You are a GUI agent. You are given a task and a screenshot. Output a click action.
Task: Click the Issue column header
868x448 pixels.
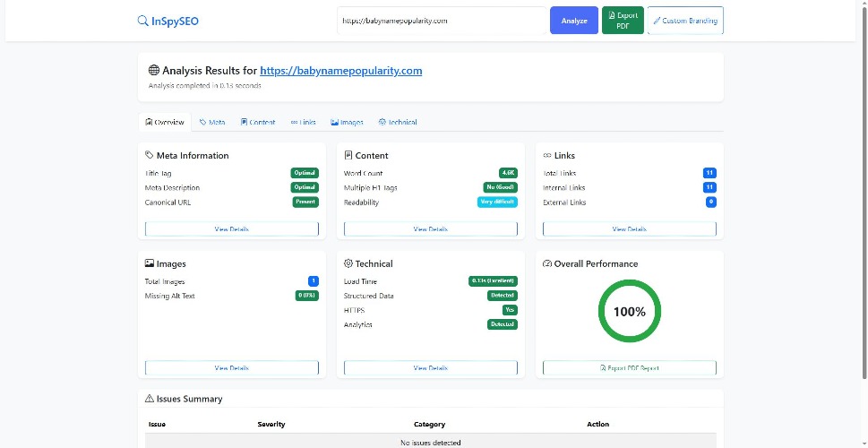[x=158, y=424]
